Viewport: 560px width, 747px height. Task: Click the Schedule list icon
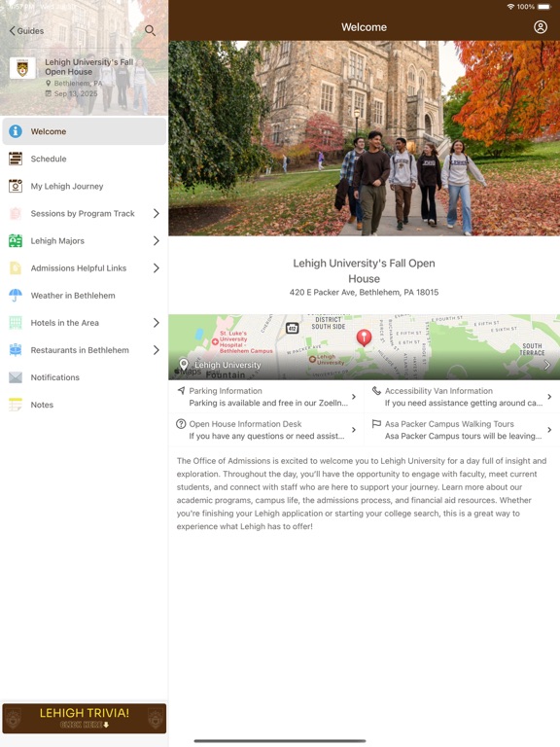[16, 159]
